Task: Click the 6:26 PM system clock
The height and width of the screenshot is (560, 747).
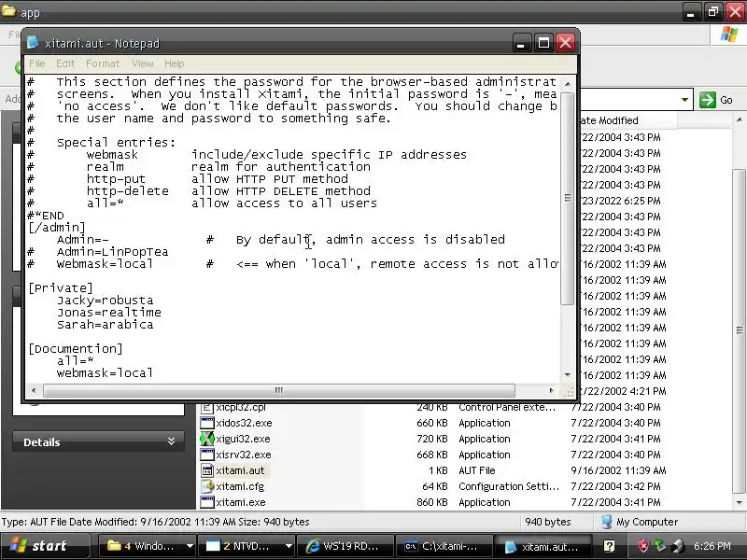Action: 712,546
